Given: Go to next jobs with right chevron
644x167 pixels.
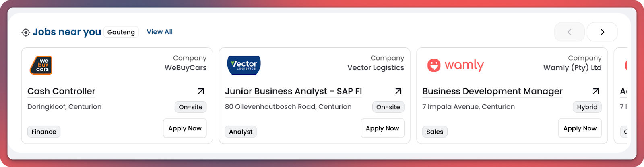Looking at the screenshot, I should pos(602,32).
